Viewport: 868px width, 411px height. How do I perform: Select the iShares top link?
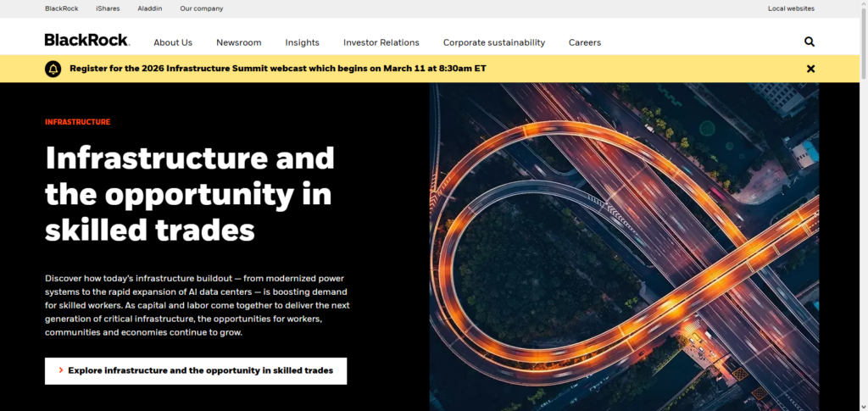[108, 8]
